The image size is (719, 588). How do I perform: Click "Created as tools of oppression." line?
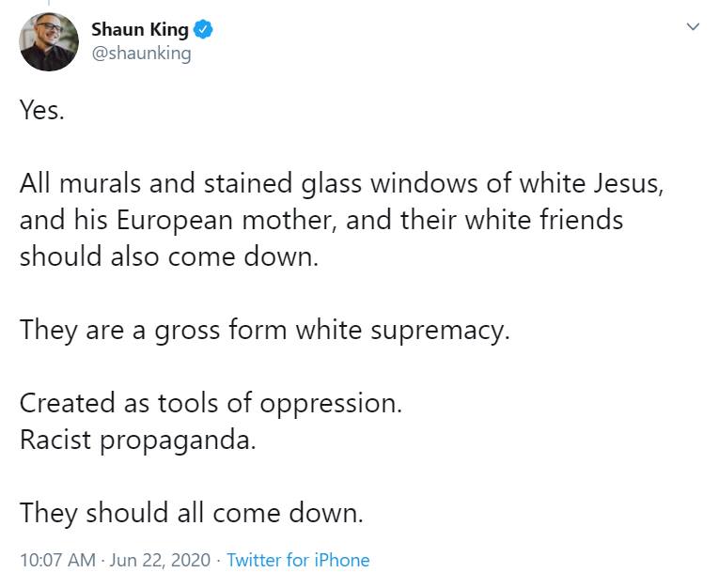pos(211,403)
